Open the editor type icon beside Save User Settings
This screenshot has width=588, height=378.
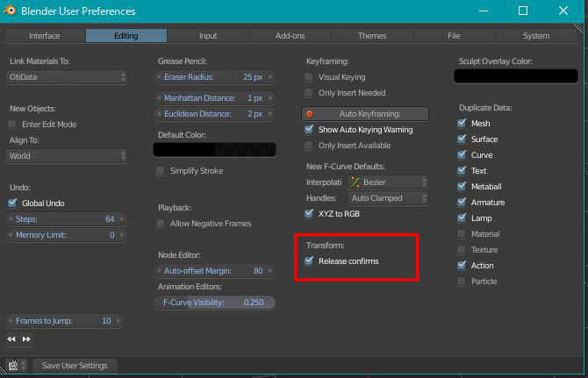point(17,365)
